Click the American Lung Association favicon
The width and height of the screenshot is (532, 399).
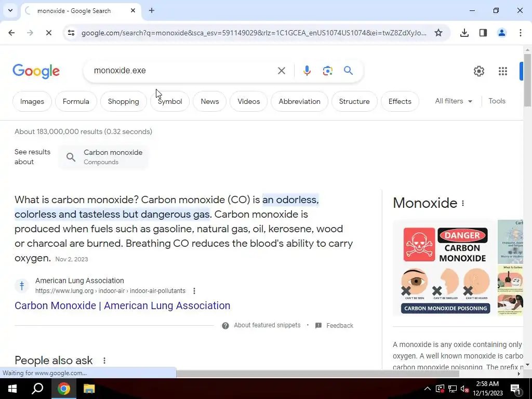point(22,286)
